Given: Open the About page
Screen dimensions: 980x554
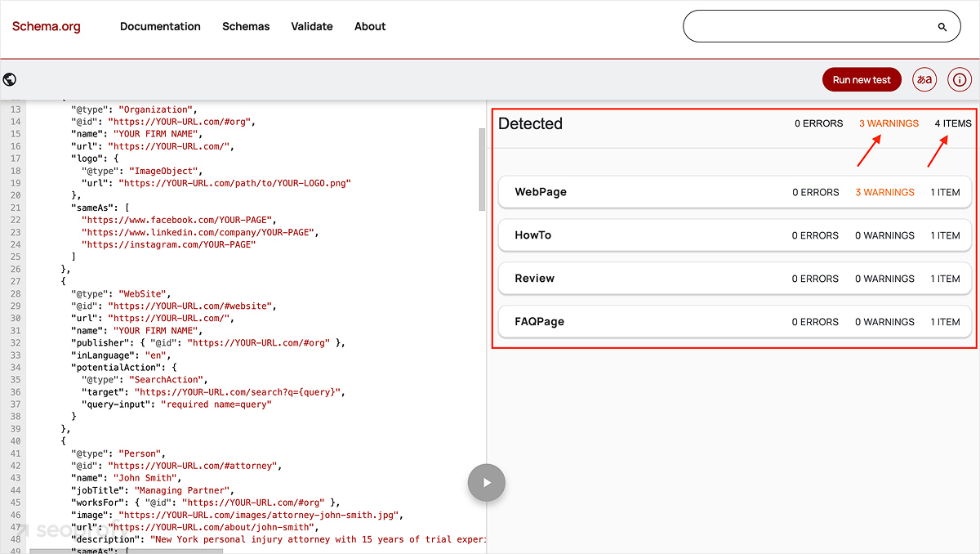Looking at the screenshot, I should (x=370, y=25).
